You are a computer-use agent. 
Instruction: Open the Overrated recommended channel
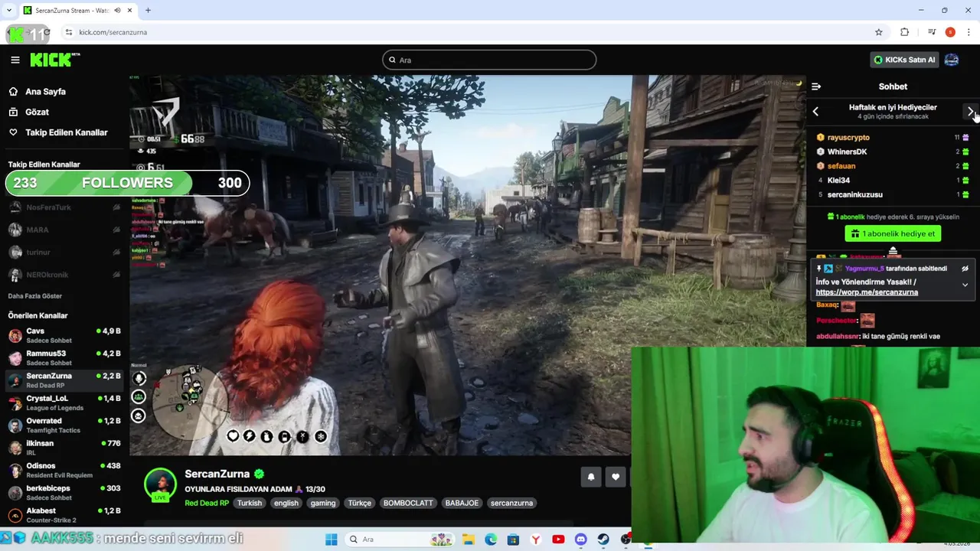click(x=64, y=425)
